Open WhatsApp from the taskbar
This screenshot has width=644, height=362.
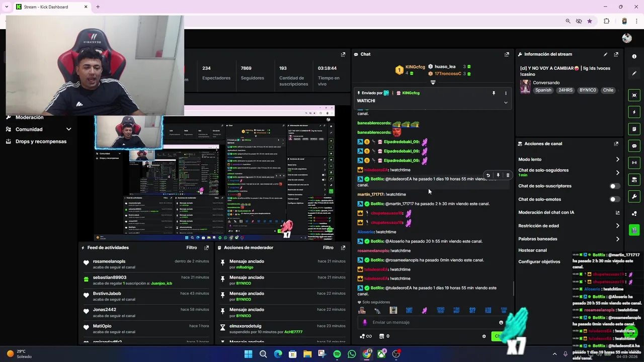point(352,354)
